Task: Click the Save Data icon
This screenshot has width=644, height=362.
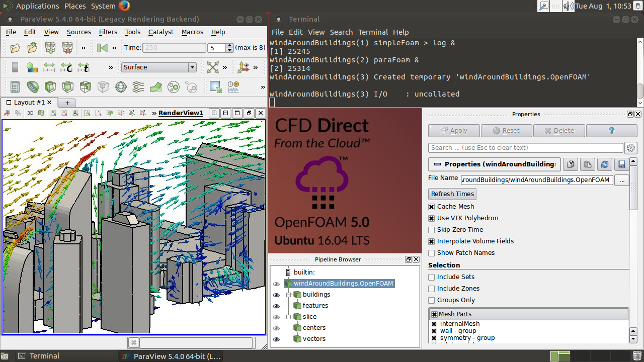Action: [x=32, y=48]
